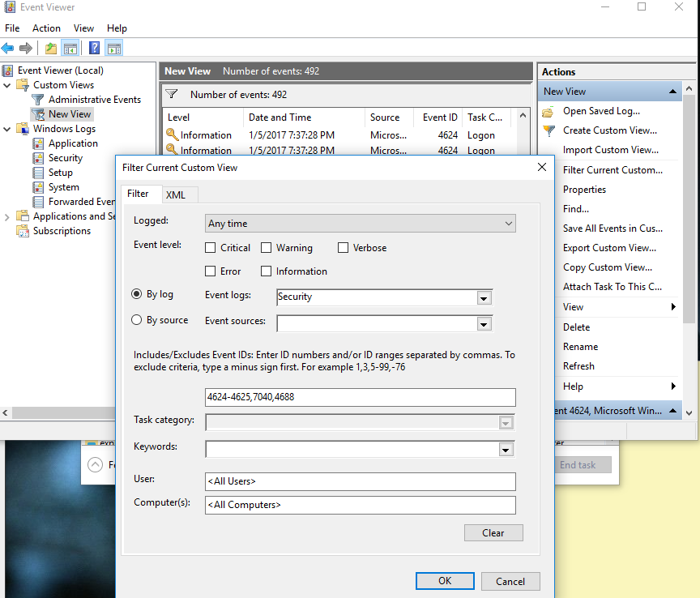The image size is (700, 598).
Task: Click the Event IDs input field
Action: coord(360,397)
